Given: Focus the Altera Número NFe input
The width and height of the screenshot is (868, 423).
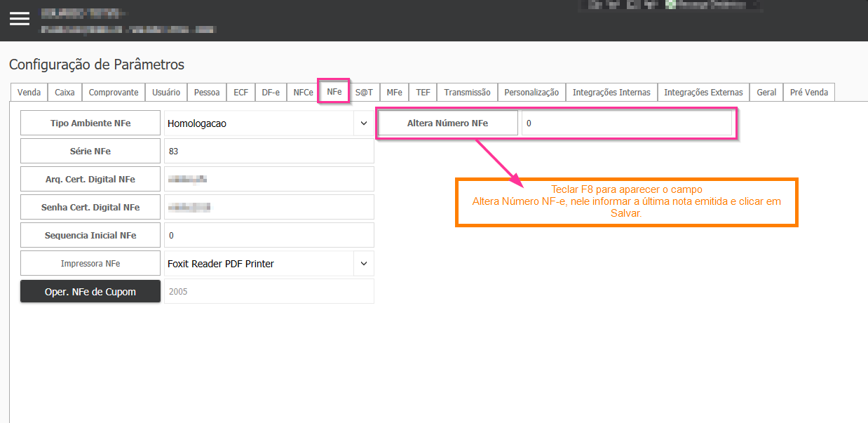Looking at the screenshot, I should 627,123.
